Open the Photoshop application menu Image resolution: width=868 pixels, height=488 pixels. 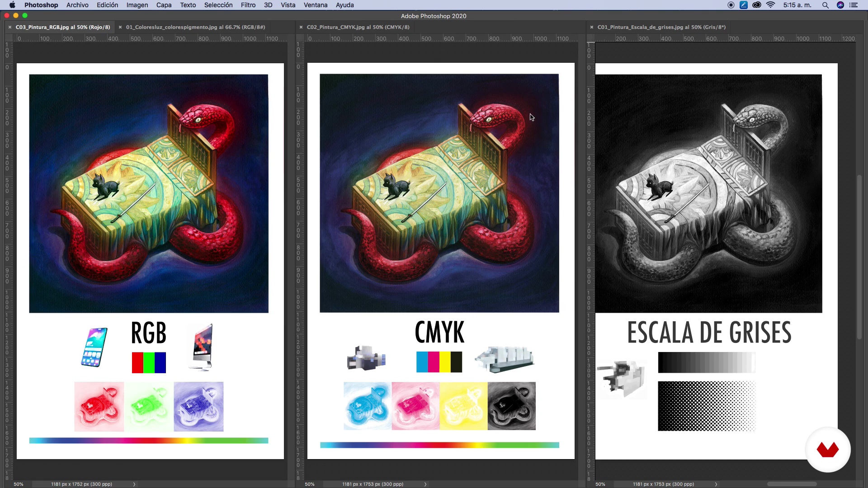click(41, 5)
